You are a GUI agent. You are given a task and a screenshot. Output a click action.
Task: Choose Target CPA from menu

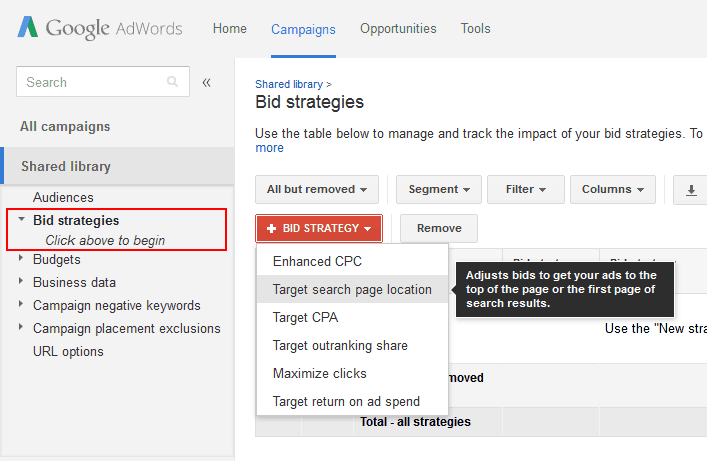352,318
